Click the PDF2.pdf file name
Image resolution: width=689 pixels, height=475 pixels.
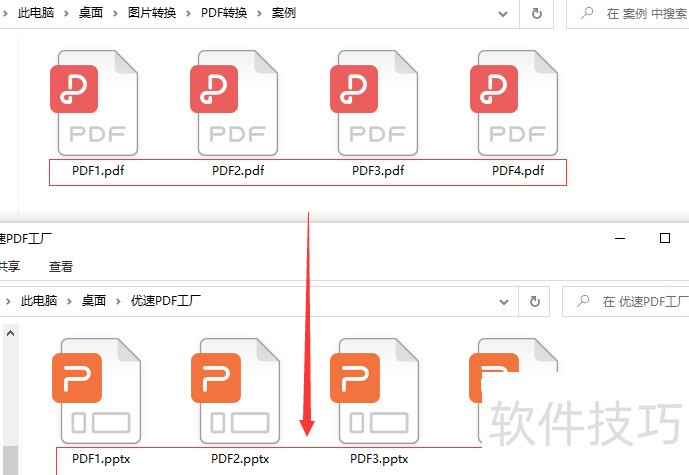coord(238,170)
